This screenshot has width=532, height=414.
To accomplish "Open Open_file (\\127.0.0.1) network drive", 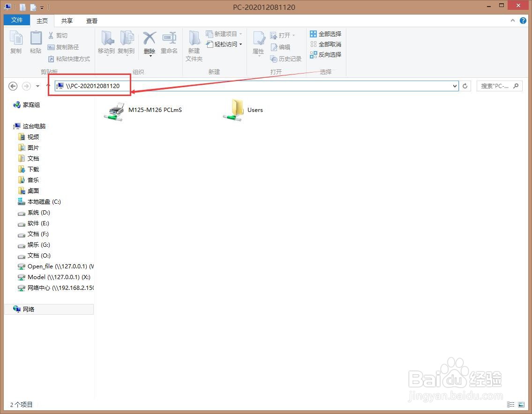I will [56, 266].
